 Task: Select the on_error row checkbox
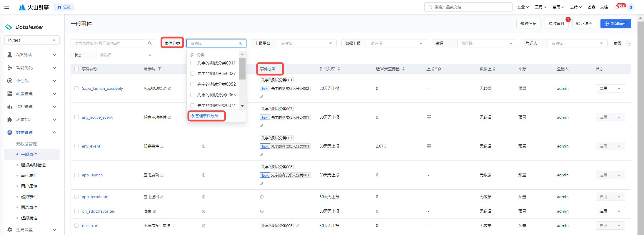(76, 226)
